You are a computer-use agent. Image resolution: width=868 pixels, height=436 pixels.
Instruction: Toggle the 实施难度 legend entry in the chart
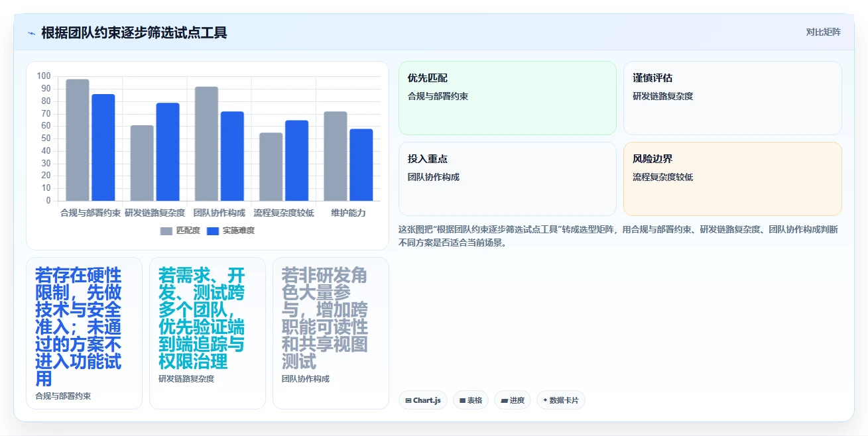(231, 231)
